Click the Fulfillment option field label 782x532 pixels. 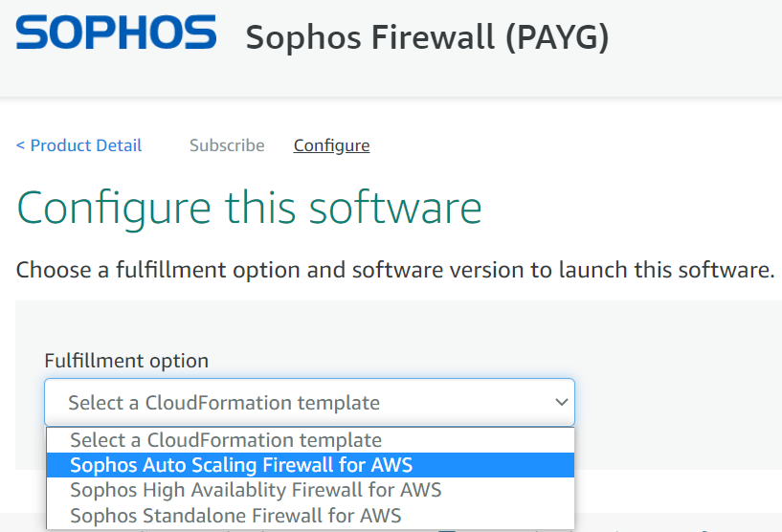[x=126, y=361]
